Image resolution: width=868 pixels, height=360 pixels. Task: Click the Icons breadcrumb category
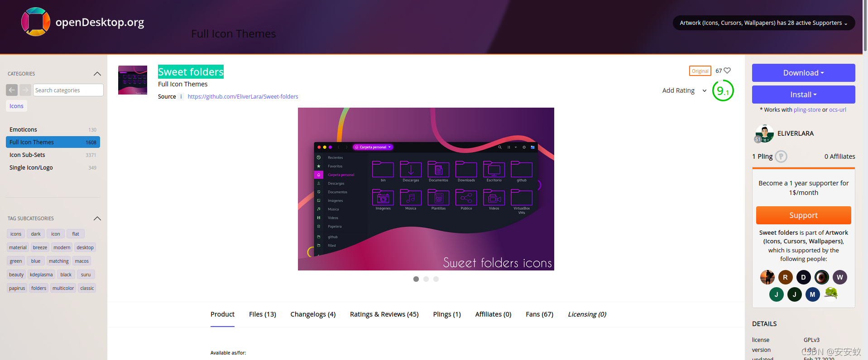pyautogui.click(x=16, y=106)
